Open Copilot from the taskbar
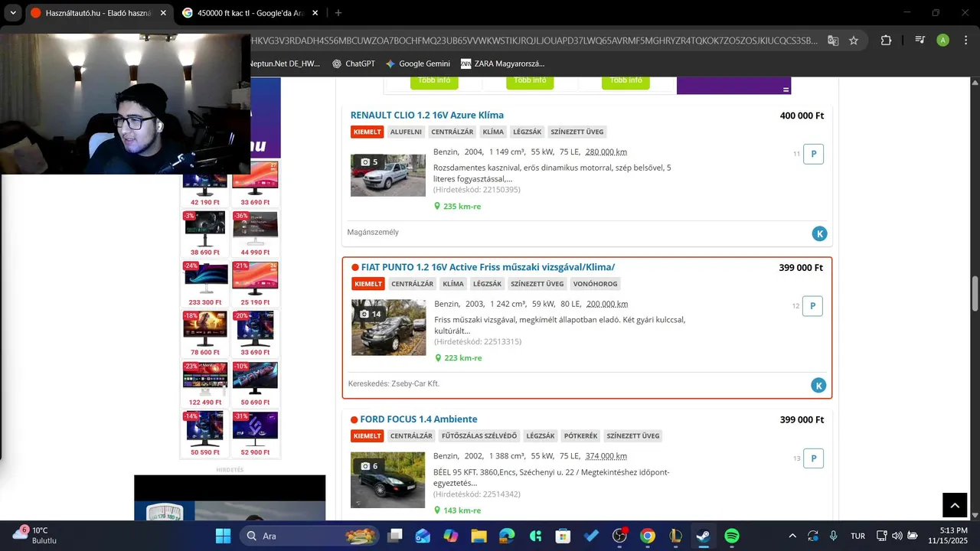The image size is (980, 551). click(x=451, y=536)
